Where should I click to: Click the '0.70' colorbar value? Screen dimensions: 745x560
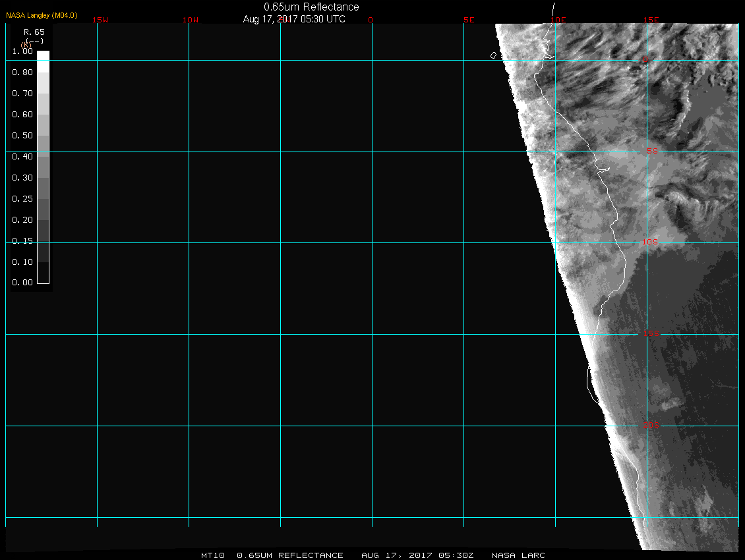(22, 93)
